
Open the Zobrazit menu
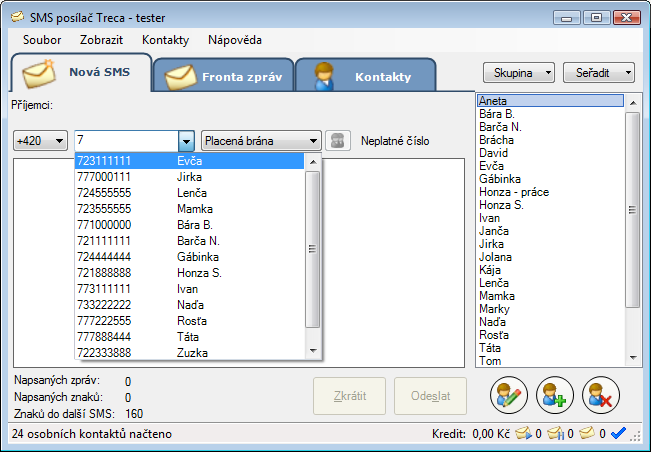101,40
